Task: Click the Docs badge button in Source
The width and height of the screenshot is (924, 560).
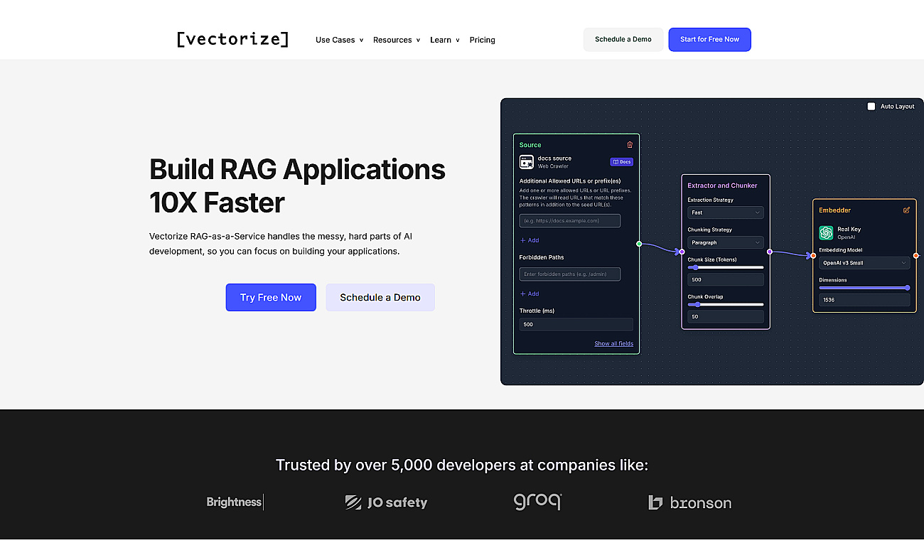Action: [x=622, y=162]
